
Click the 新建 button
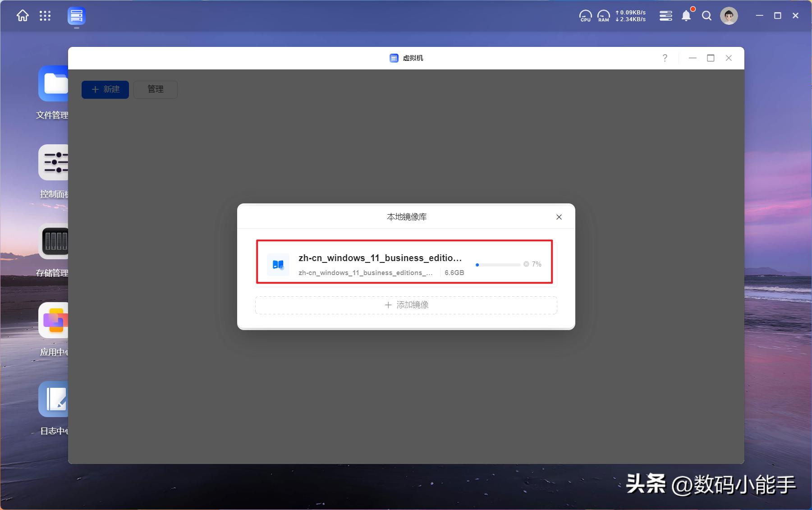point(105,89)
